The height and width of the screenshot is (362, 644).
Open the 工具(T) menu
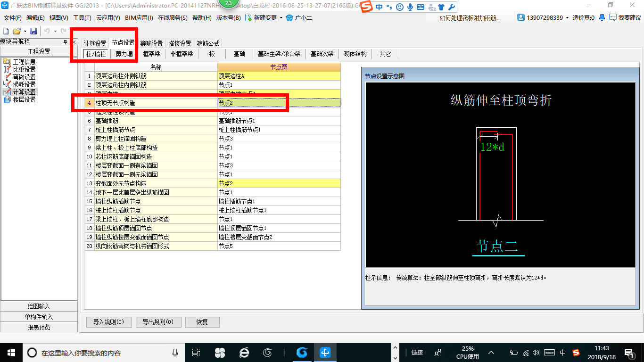point(82,18)
